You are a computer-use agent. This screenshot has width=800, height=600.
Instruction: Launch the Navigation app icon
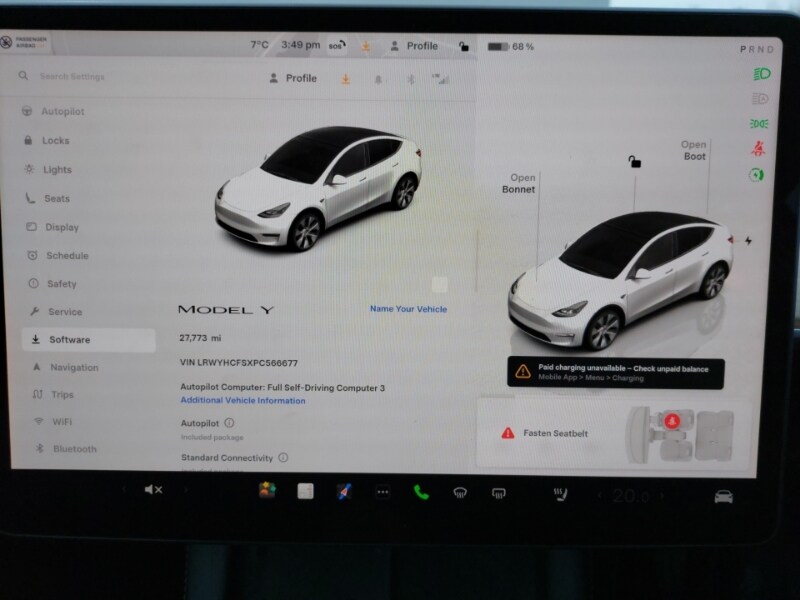(x=343, y=491)
